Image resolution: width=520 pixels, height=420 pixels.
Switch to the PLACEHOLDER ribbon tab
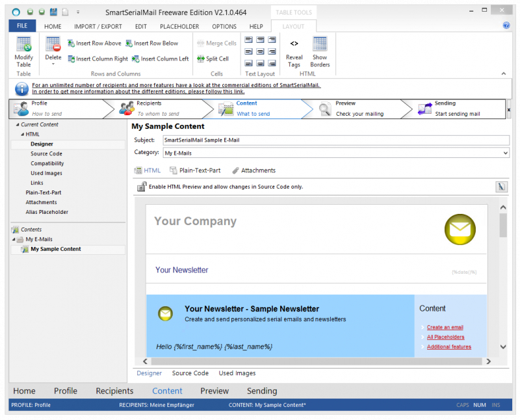(179, 27)
